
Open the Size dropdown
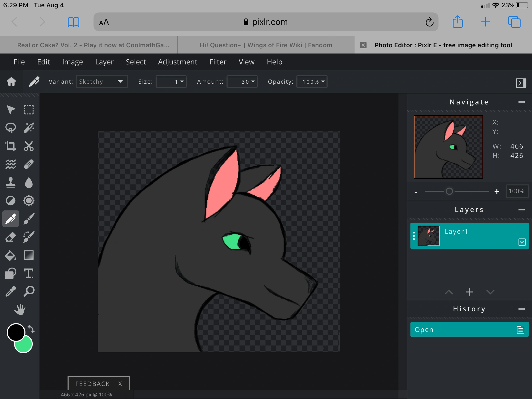click(x=171, y=82)
